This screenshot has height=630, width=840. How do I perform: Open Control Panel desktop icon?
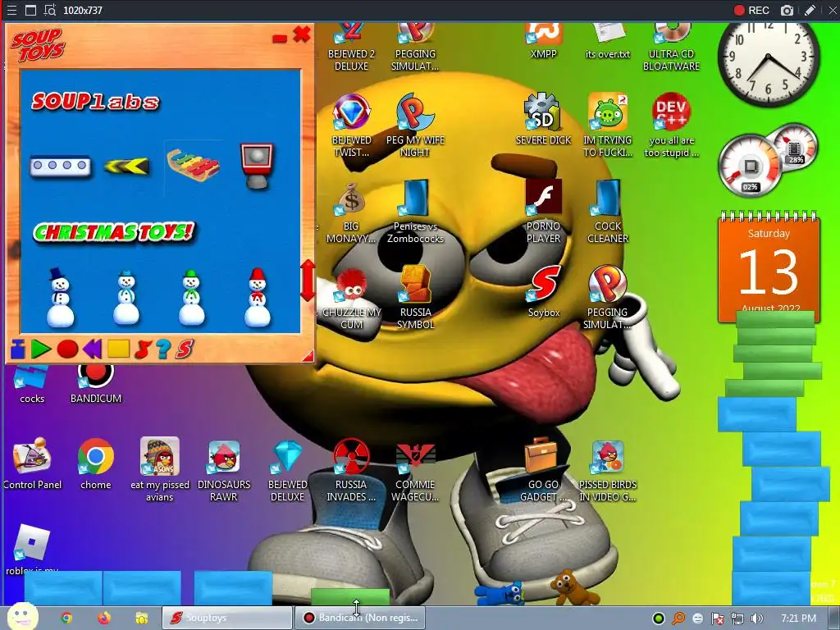pos(32,464)
